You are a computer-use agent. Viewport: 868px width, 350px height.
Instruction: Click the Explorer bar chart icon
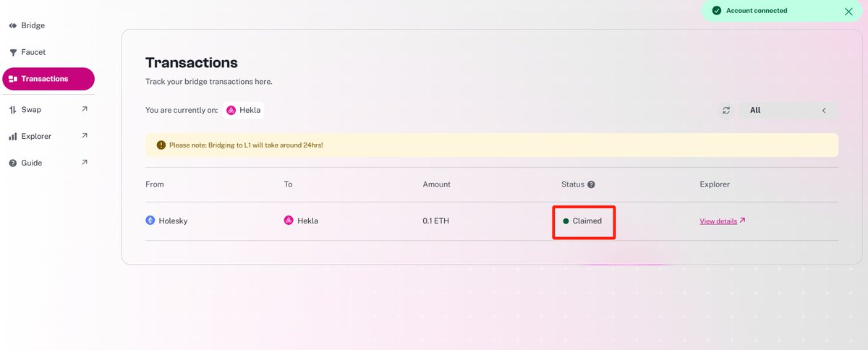tap(13, 136)
